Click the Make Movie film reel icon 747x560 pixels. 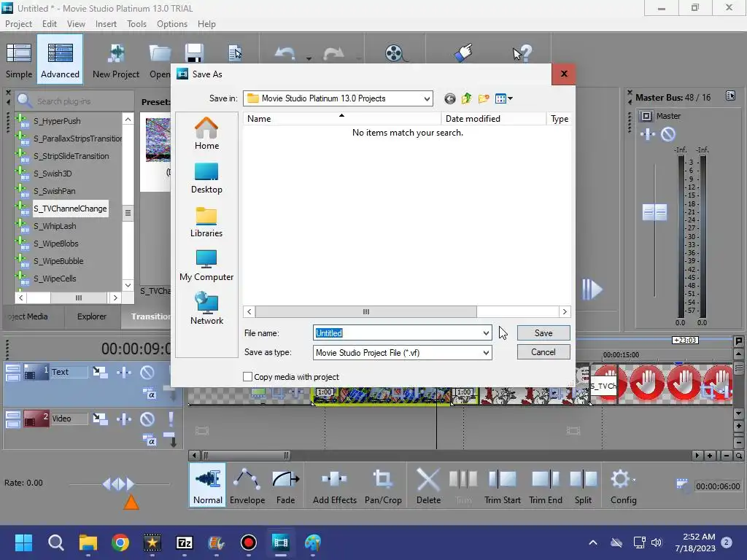395,53
